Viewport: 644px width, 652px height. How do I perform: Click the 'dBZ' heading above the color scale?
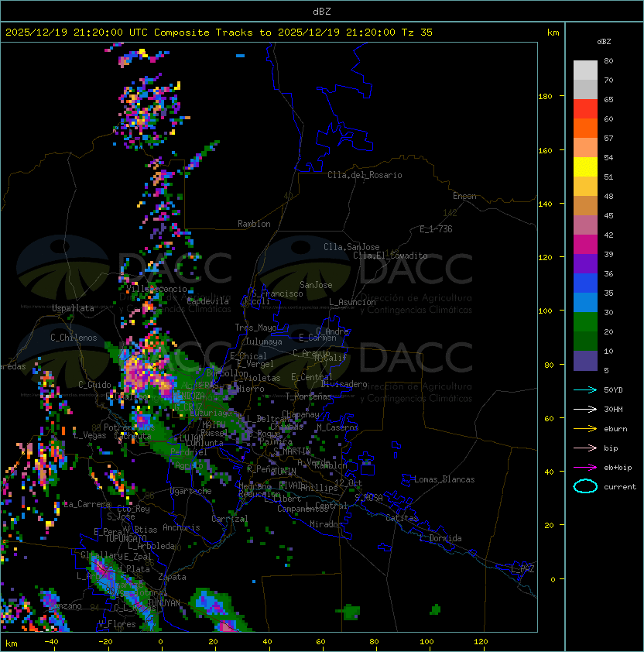pos(604,42)
